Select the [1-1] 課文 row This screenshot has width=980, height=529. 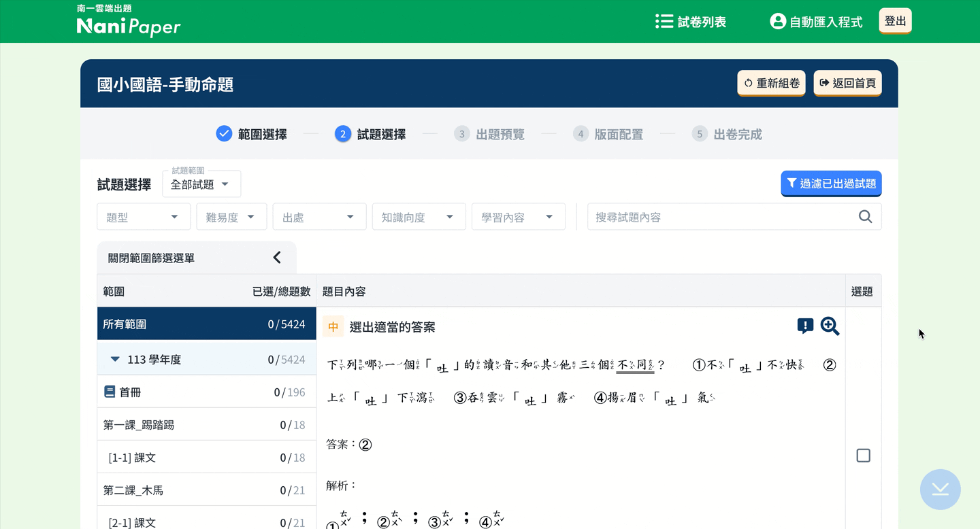pos(207,457)
